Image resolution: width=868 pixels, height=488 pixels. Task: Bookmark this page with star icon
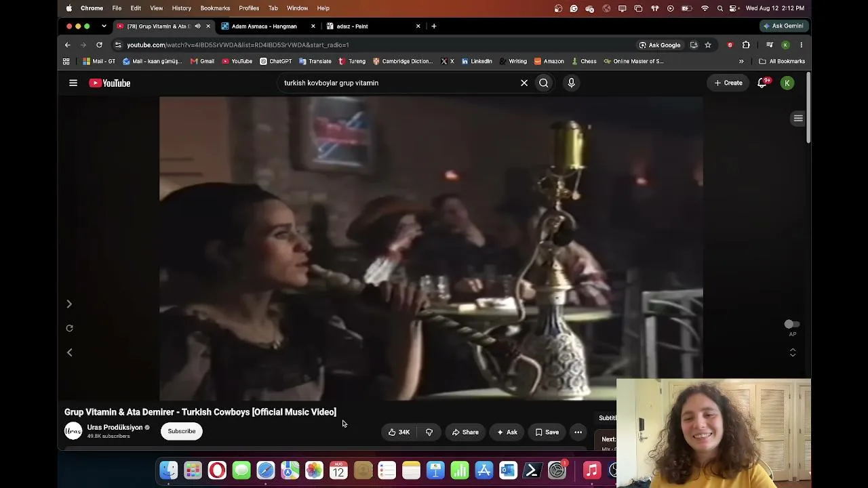[708, 45]
